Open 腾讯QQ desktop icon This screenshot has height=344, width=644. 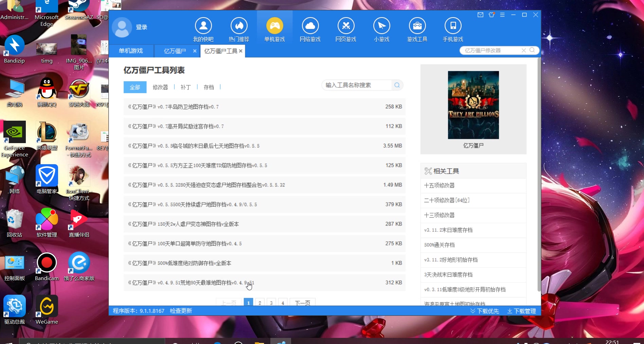[x=47, y=92]
